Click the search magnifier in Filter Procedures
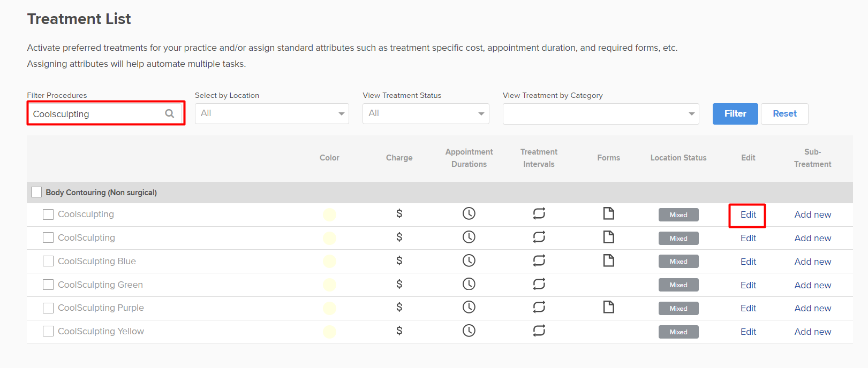 [170, 113]
